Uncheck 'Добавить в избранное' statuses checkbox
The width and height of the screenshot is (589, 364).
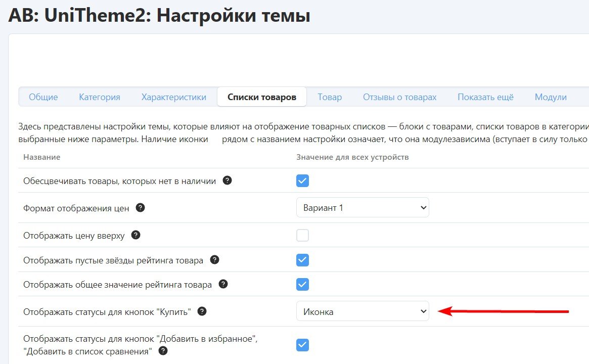302,345
